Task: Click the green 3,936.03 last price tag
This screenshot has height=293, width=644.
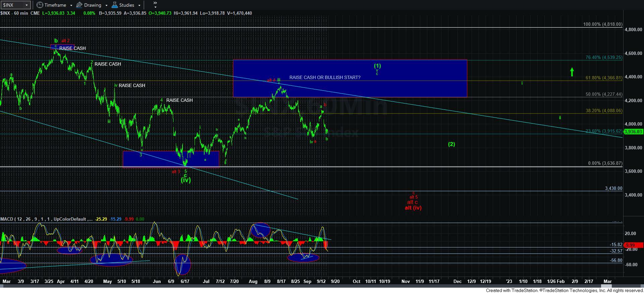Action: (x=634, y=132)
